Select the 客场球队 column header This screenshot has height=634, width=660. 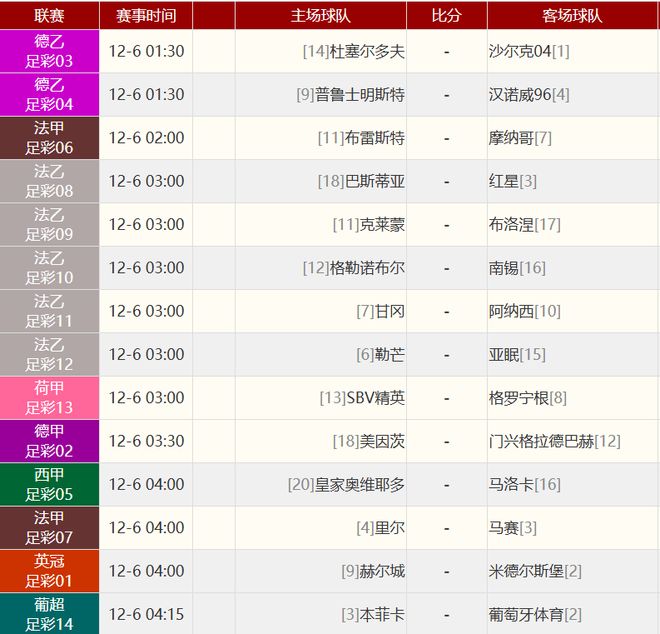pos(572,15)
